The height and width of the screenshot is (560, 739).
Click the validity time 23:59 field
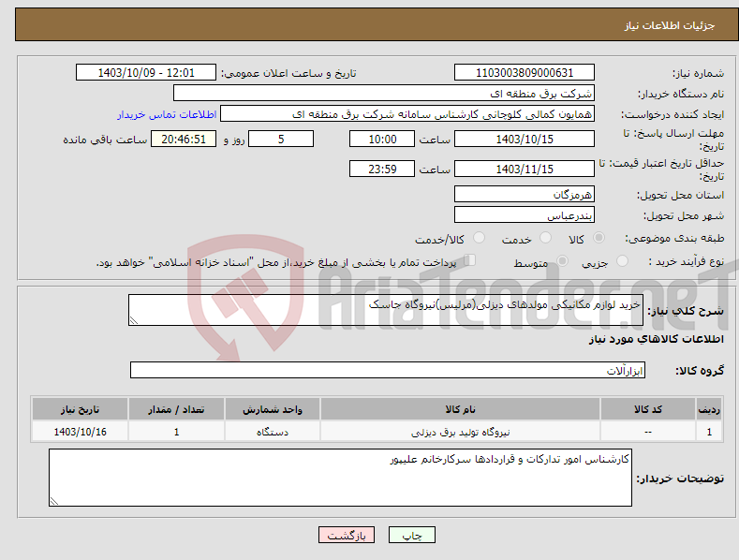tap(382, 169)
